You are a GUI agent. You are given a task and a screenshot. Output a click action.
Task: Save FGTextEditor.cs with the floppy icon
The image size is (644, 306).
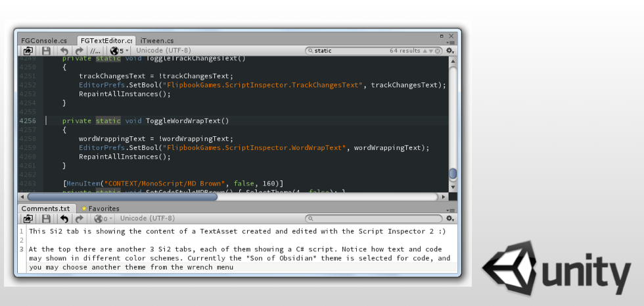point(47,51)
